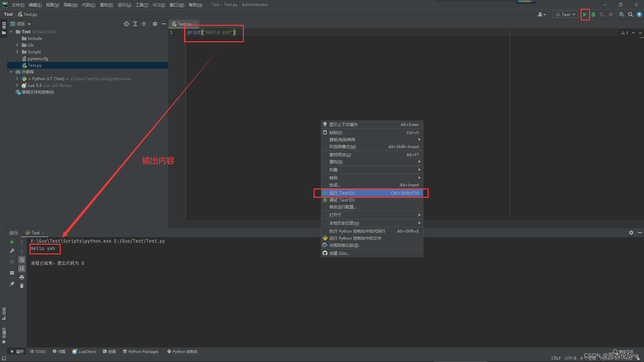Open the 视图(V) menu

(x=52, y=5)
